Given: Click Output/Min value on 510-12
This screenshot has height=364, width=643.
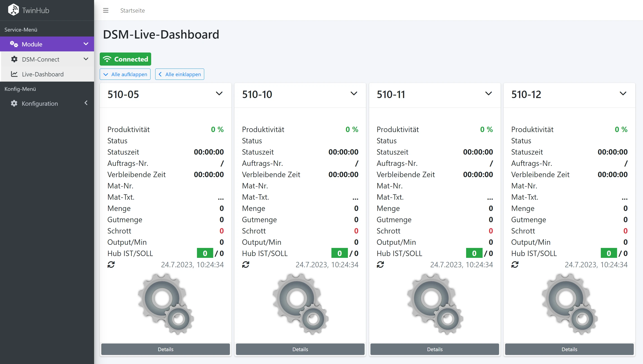Looking at the screenshot, I should pos(625,242).
